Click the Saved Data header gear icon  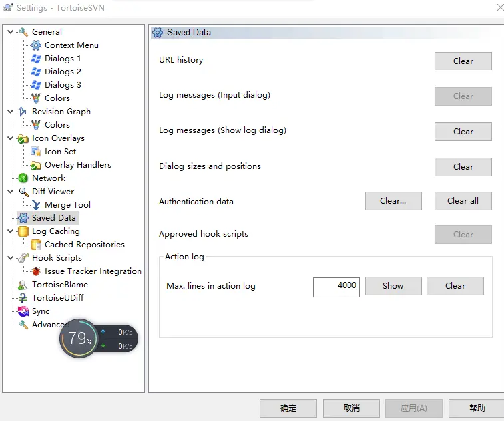158,33
